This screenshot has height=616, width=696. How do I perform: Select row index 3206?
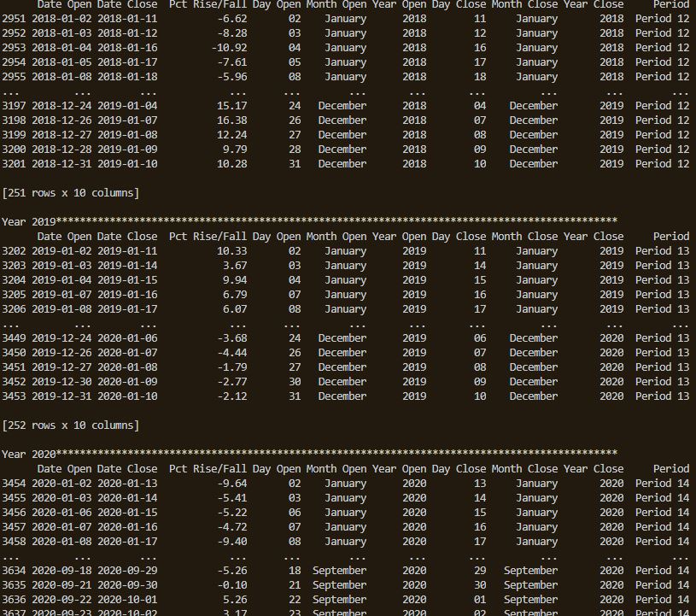(x=14, y=309)
